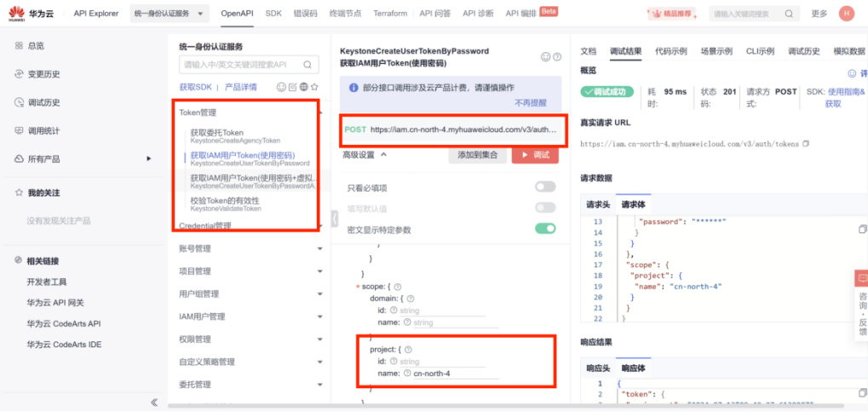Screen dimensions: 868x412
Task: Switch to the CLI示例 tab
Action: (x=760, y=51)
